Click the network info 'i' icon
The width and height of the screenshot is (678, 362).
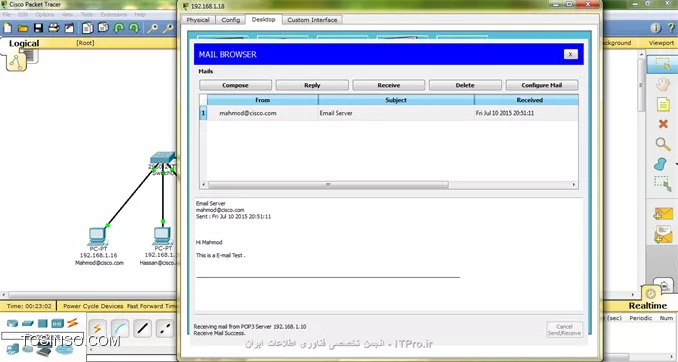point(656,28)
